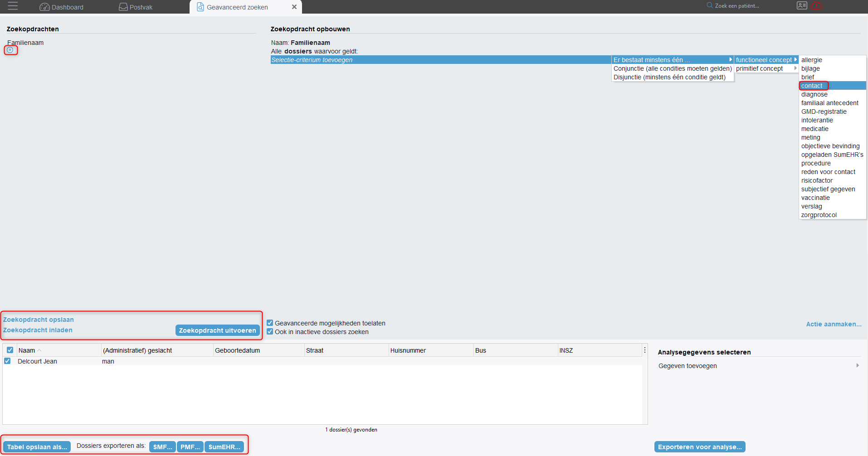This screenshot has width=868, height=456.
Task: Toggle select-all checkbox in table header
Action: point(10,350)
